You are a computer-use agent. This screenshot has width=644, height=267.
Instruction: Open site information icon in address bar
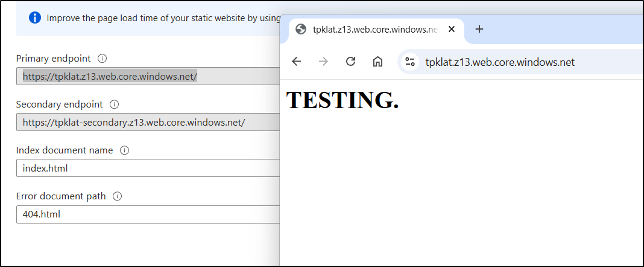[x=411, y=62]
